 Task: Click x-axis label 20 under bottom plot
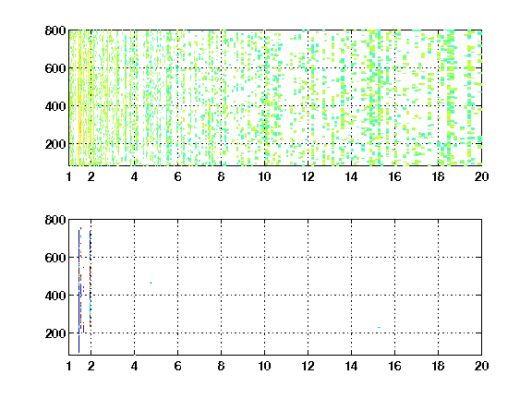pyautogui.click(x=481, y=366)
